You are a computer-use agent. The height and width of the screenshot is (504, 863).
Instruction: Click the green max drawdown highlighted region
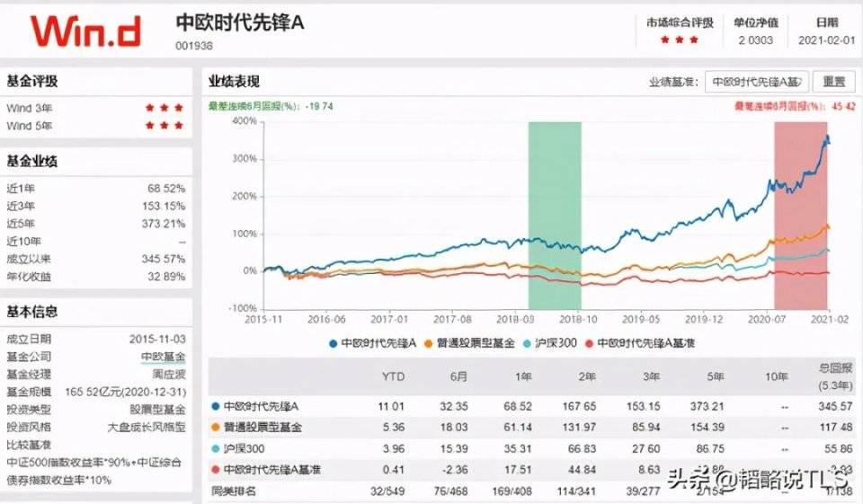[555, 216]
